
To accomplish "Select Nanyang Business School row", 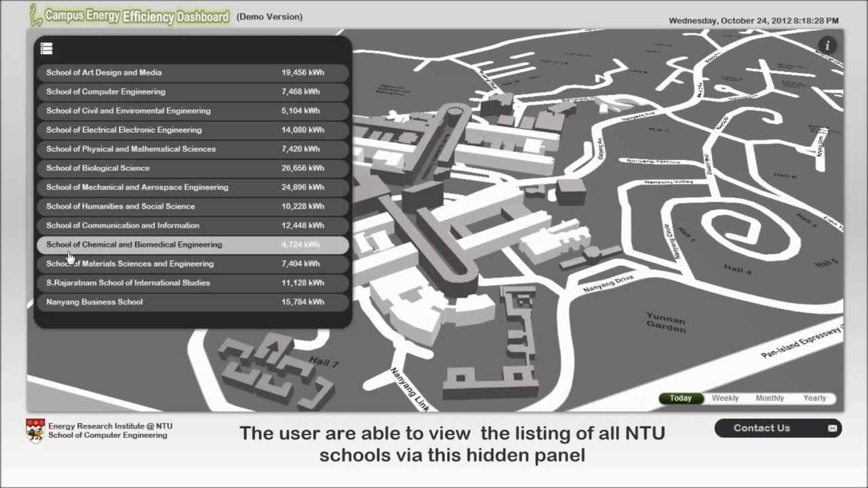I will [193, 302].
